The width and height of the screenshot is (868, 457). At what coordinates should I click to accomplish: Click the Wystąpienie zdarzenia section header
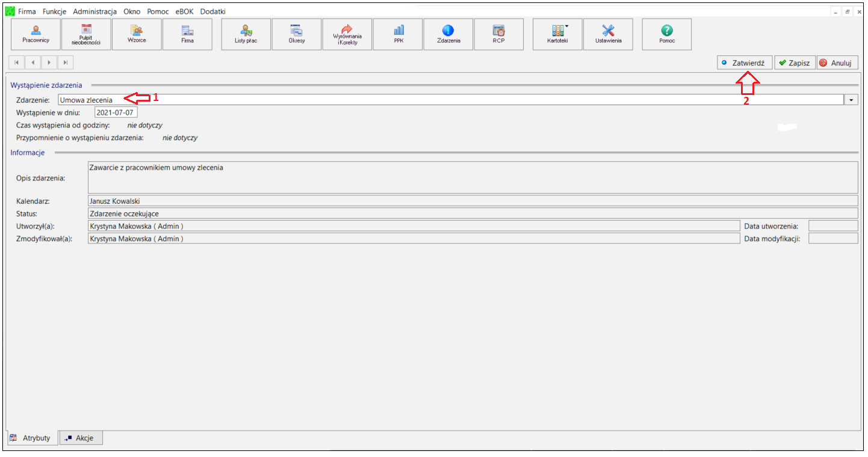tap(46, 85)
